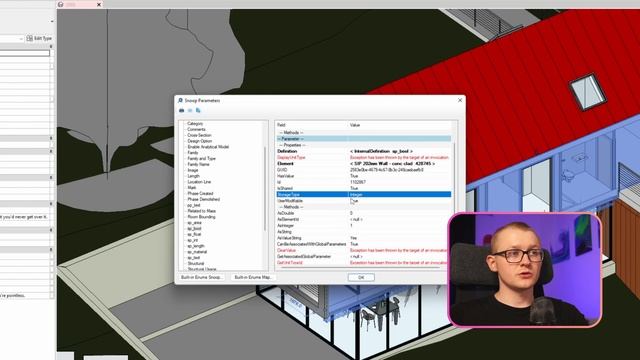Click OK in the Snoop Parameters dialog
This screenshot has height=360, width=640.
point(361,277)
